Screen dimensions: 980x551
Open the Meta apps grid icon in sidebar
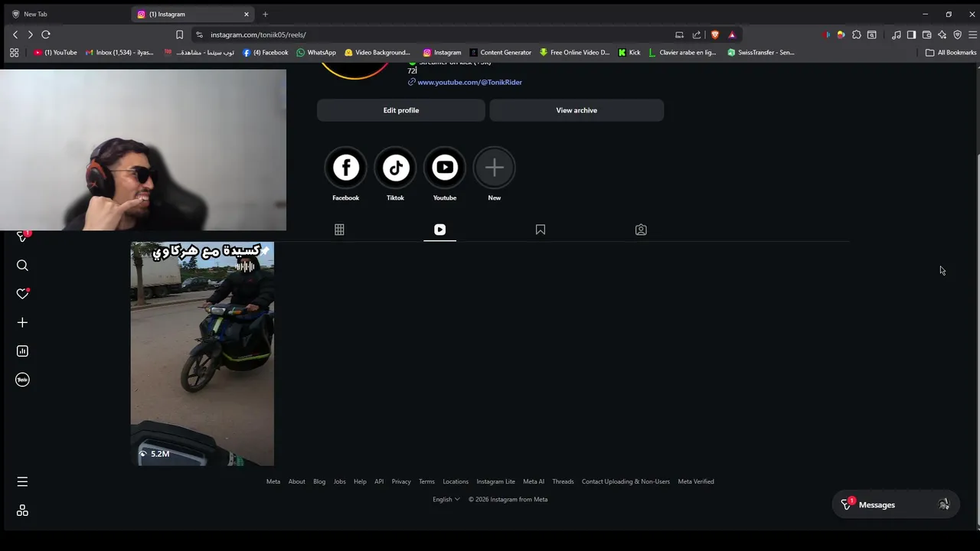pyautogui.click(x=22, y=510)
